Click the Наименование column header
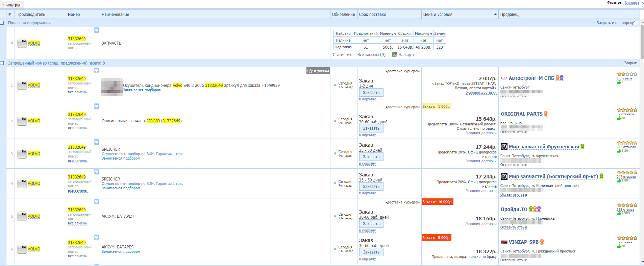Screen dimensions: 644x266 (215, 15)
